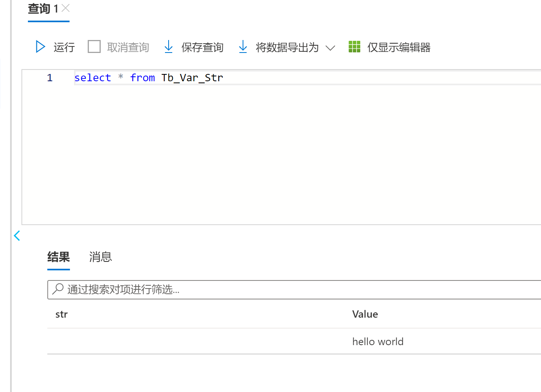The width and height of the screenshot is (541, 392).
Task: Close the 查询 1 tab
Action: click(66, 8)
